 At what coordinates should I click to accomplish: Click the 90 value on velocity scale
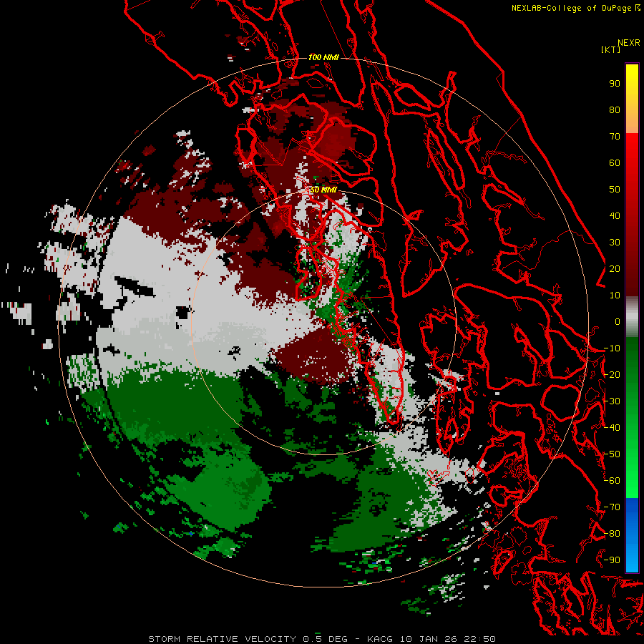[x=615, y=84]
